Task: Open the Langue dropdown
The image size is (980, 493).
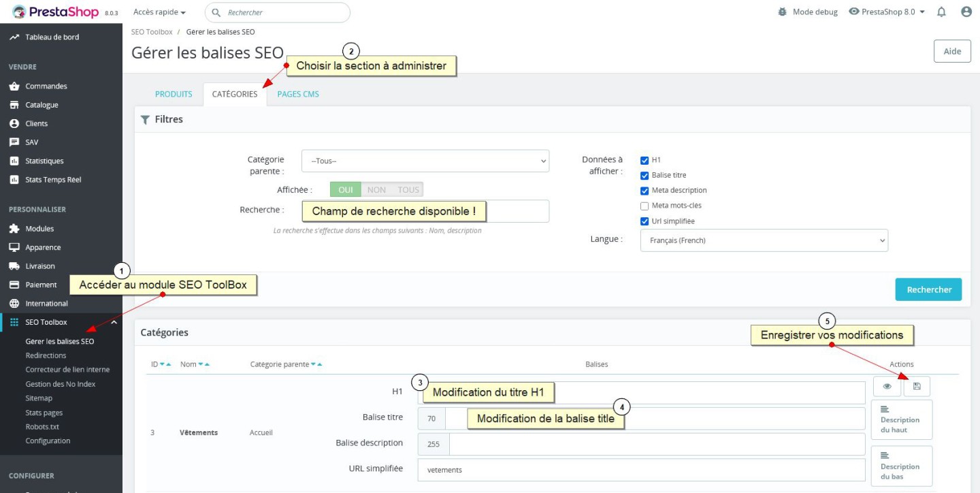Action: pyautogui.click(x=764, y=240)
